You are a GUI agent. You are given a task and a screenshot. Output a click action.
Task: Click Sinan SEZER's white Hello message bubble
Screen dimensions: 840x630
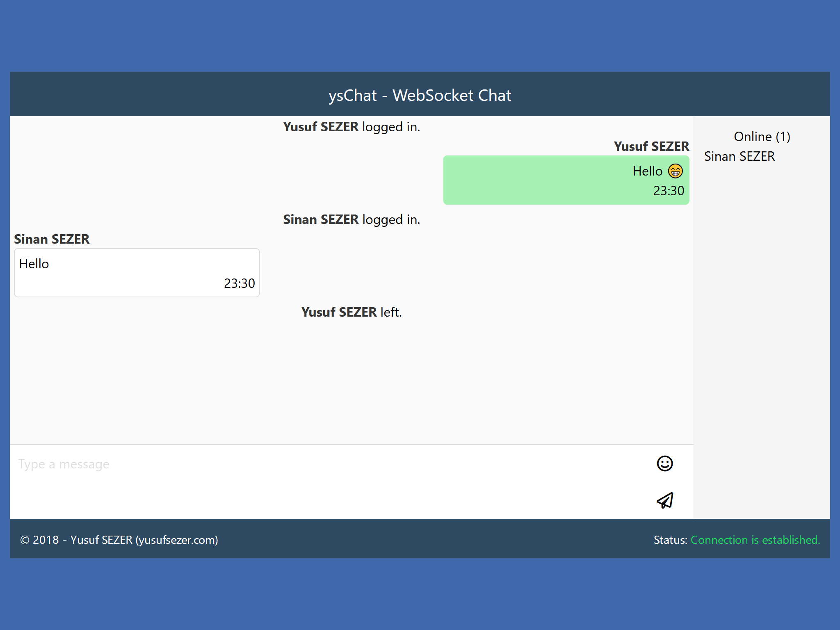point(137,273)
